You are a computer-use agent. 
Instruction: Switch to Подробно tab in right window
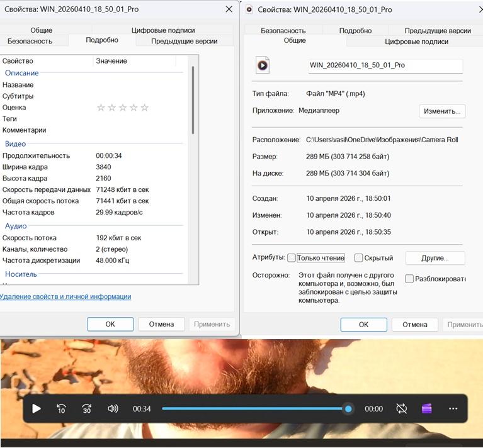(x=355, y=30)
